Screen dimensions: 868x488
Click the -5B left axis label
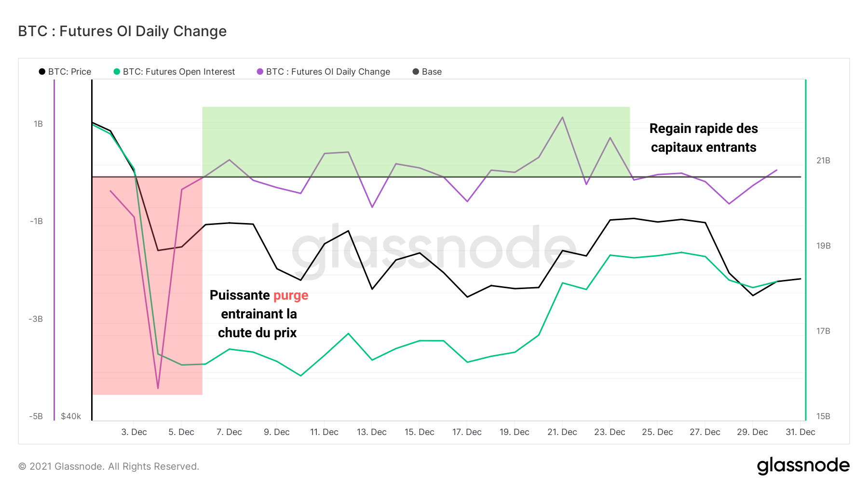point(36,416)
